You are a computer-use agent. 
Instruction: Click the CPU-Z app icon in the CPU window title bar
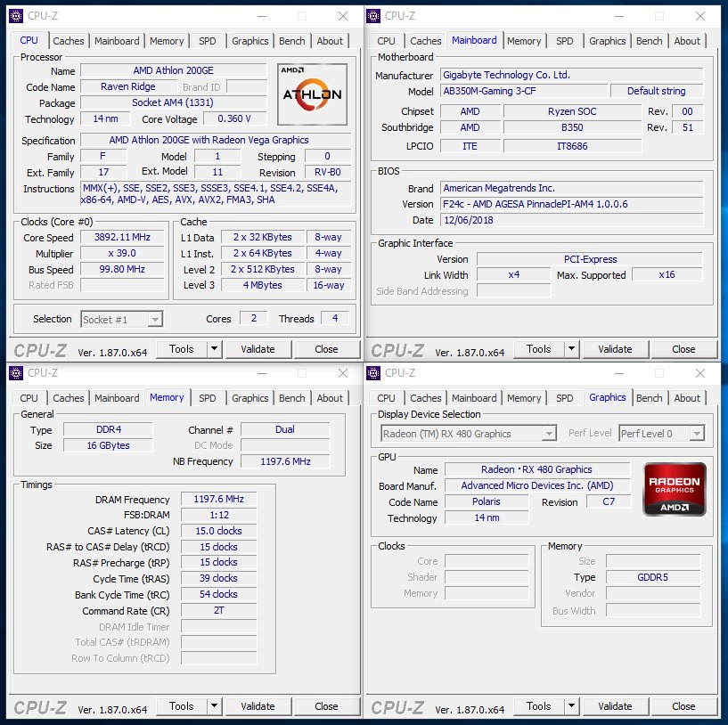click(16, 16)
